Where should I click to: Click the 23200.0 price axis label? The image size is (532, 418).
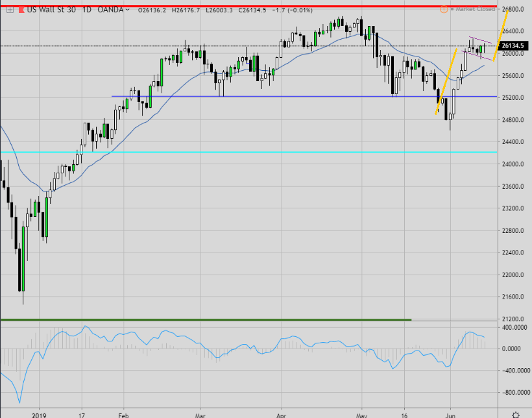[514, 208]
